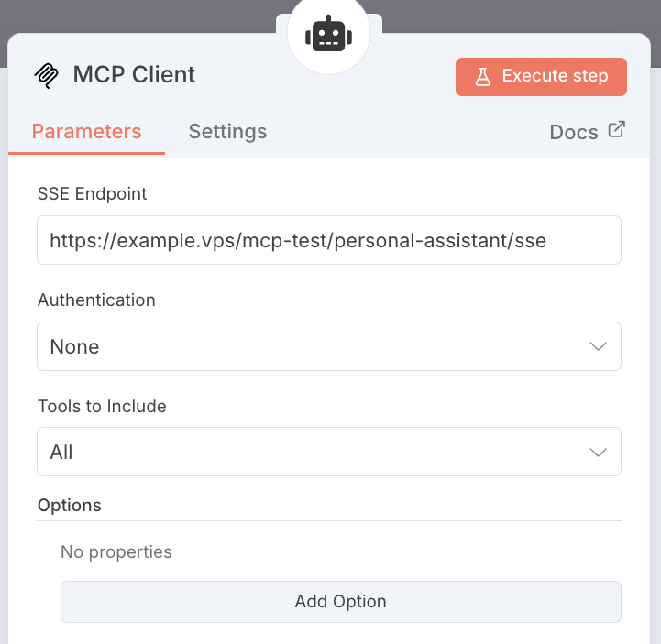Focus the SSE Endpoint URL field
Screen dimensions: 661x644
tap(328, 241)
